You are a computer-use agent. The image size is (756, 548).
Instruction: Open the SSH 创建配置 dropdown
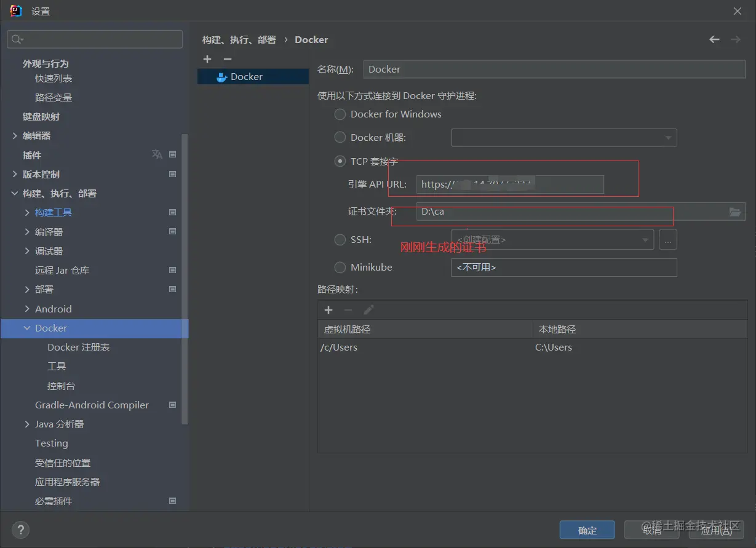(x=552, y=240)
